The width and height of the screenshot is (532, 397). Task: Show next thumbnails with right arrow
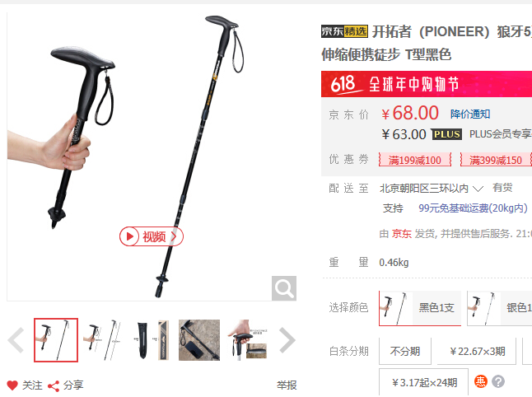point(287,340)
